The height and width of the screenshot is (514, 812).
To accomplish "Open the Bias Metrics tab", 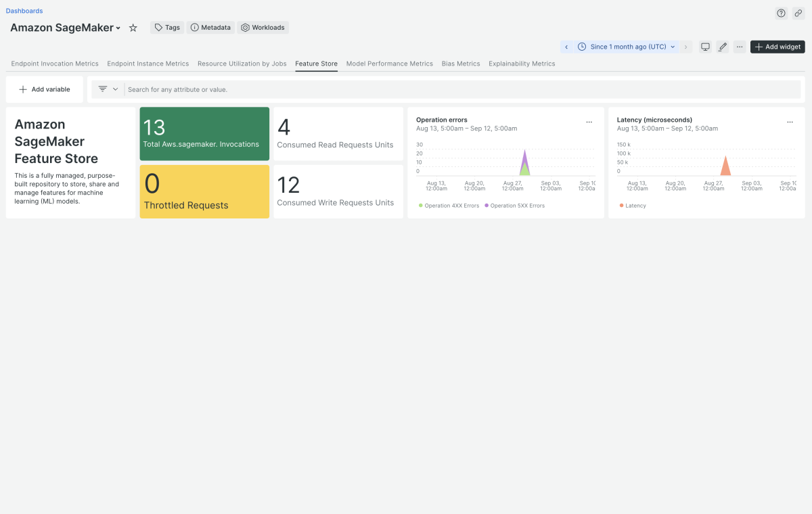I will (460, 64).
